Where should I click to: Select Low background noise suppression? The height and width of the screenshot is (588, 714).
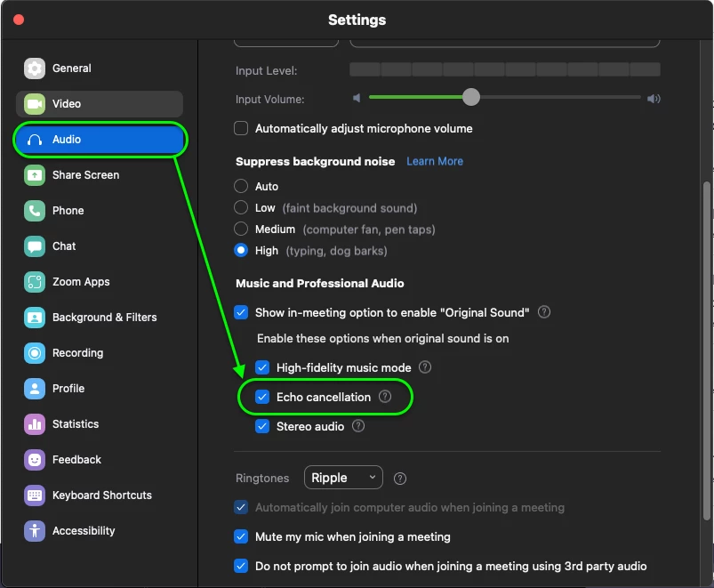241,207
